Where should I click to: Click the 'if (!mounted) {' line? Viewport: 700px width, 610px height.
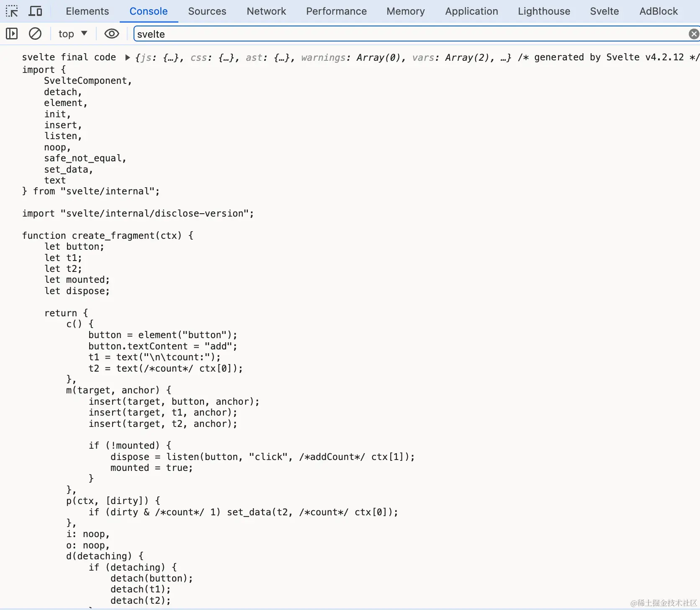click(x=130, y=445)
